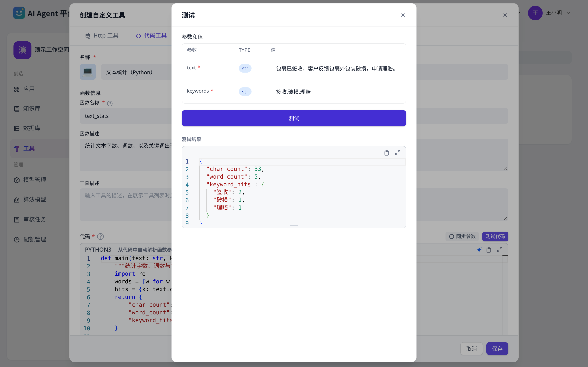Expand the Python code editor fullscreen
Image resolution: width=588 pixels, height=367 pixels.
tap(500, 250)
